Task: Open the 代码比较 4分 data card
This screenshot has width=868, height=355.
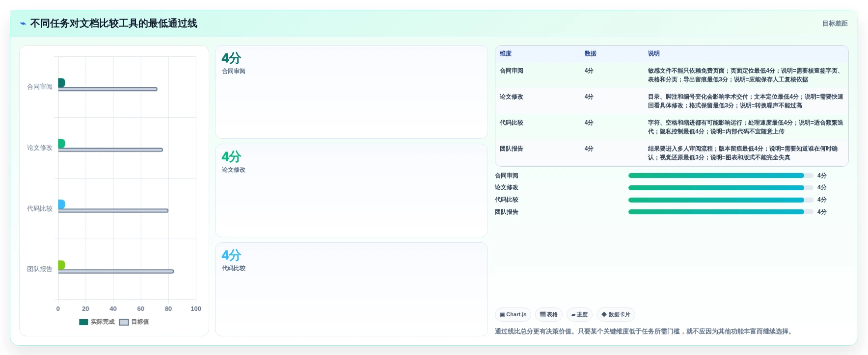Action: 352,289
